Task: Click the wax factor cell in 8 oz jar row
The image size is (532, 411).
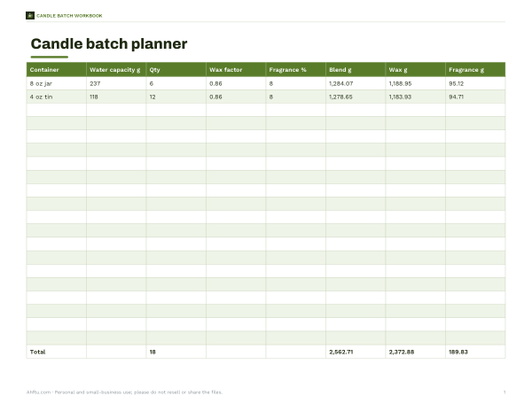Action: click(236, 83)
